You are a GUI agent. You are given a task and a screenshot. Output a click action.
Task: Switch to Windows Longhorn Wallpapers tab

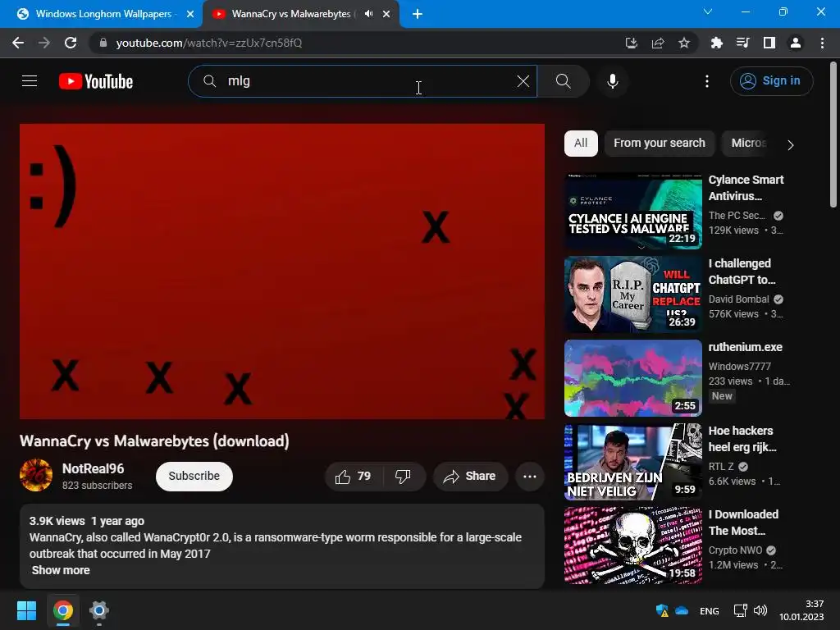(x=103, y=14)
